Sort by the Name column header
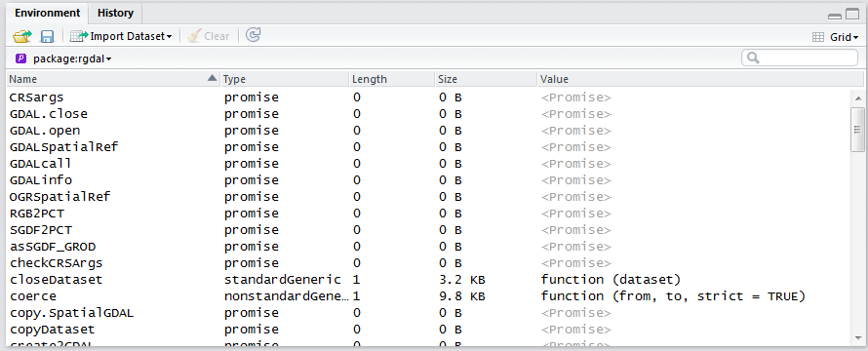Image resolution: width=868 pixels, height=351 pixels. pyautogui.click(x=113, y=79)
